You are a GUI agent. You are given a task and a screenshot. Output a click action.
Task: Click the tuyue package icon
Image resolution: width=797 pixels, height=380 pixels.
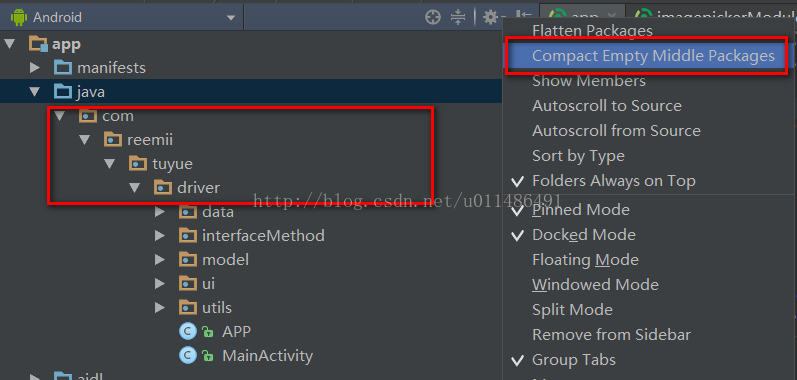(138, 164)
